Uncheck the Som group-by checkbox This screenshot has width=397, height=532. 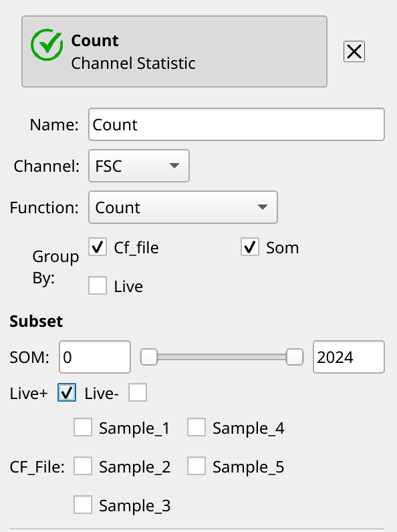pos(250,247)
